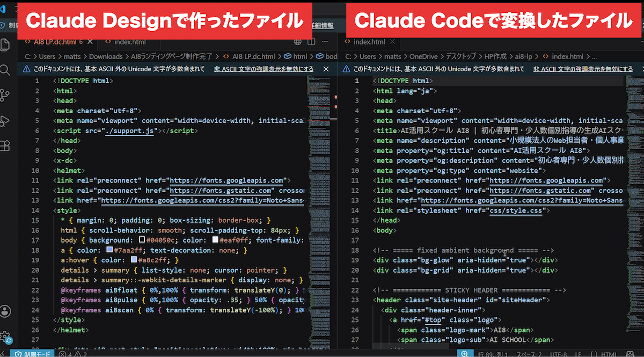Click the logo-sub span line with AI SCHOOL
Viewport: 644px width, 357px height.
pos(475,340)
